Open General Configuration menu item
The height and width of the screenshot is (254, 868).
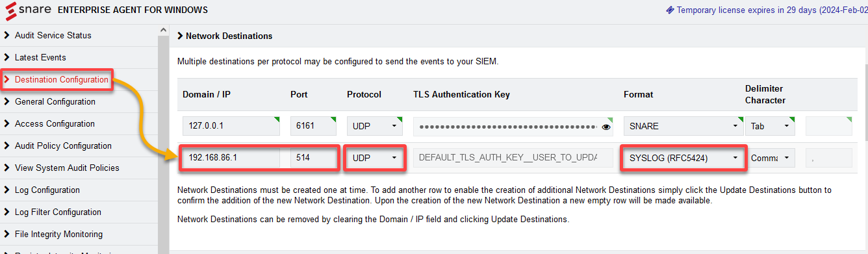[55, 101]
